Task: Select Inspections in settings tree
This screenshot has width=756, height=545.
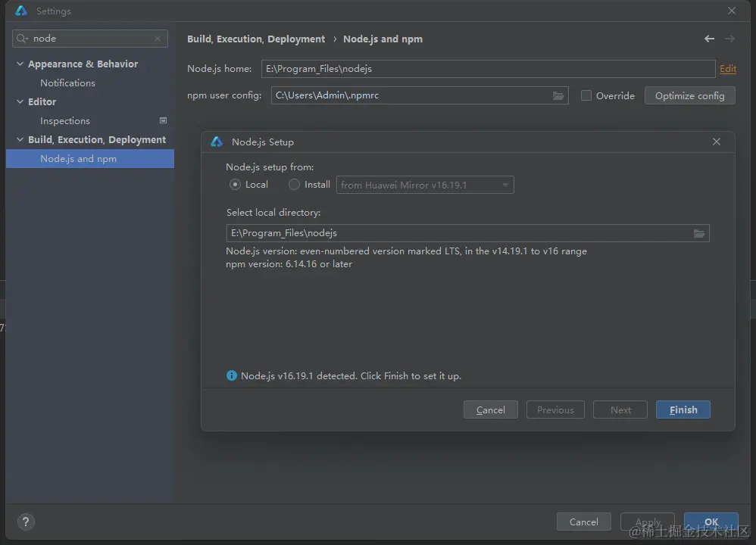Action: coord(65,121)
